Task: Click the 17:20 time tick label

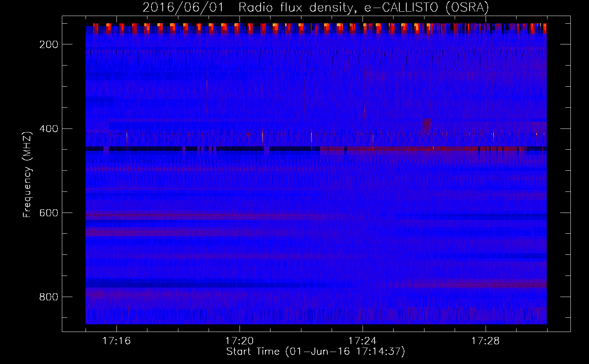Action: coord(240,341)
